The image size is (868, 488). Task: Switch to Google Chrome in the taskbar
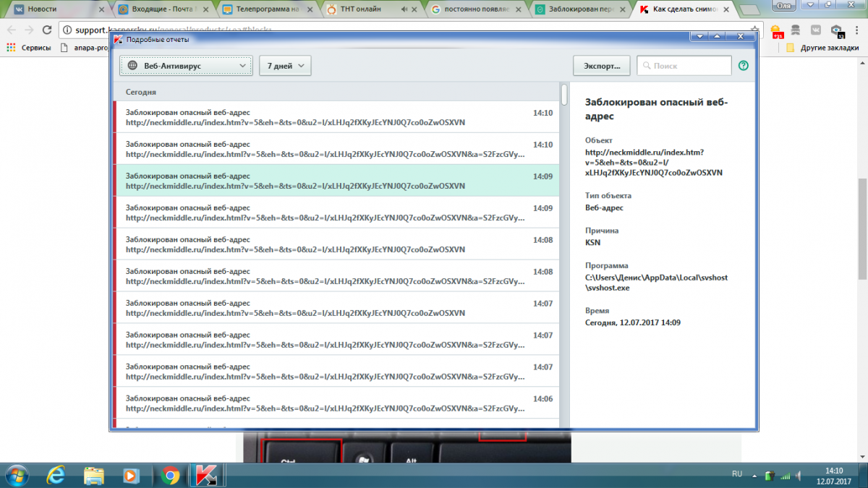(x=171, y=475)
